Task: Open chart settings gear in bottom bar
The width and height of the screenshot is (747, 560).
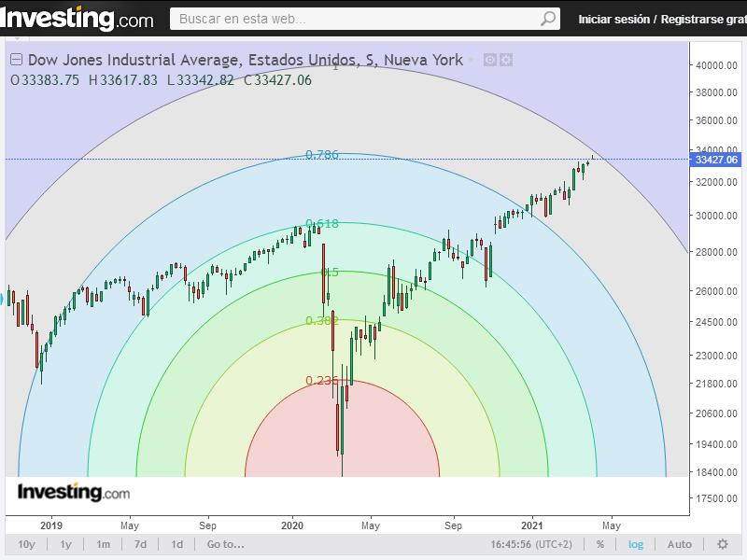Action: point(722,544)
